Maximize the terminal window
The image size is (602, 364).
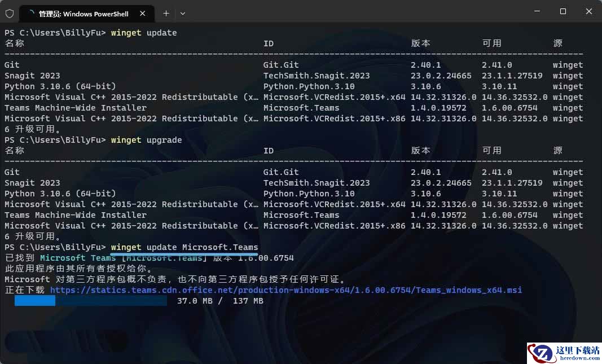click(563, 11)
